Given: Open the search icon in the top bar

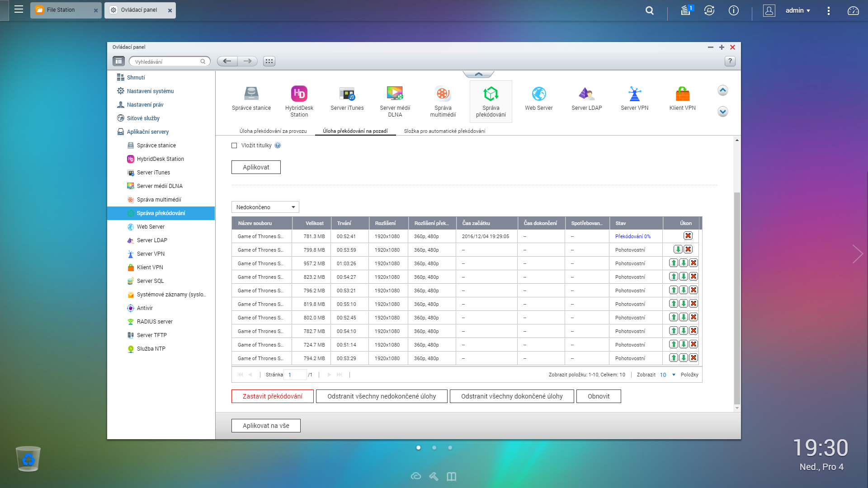Looking at the screenshot, I should tap(650, 10).
